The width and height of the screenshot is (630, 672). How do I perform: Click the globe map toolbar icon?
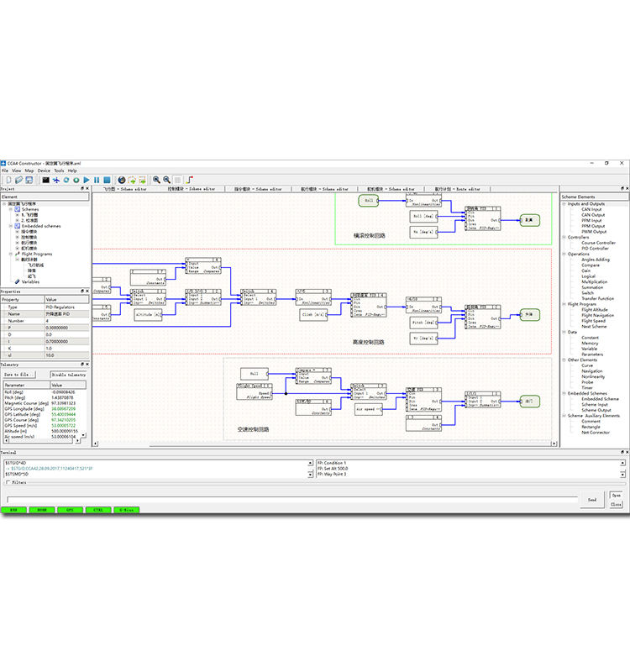pyautogui.click(x=121, y=180)
